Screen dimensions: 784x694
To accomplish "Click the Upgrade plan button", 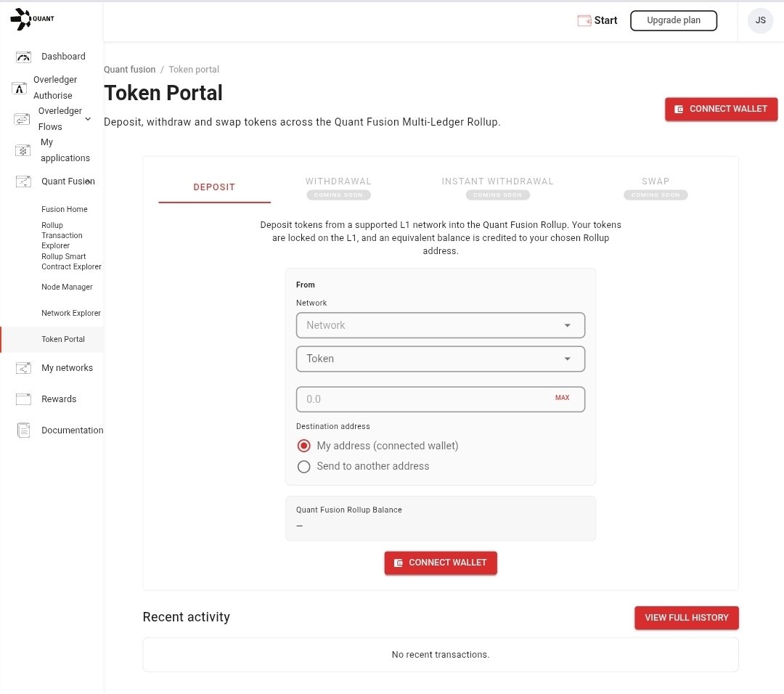I will click(x=673, y=20).
